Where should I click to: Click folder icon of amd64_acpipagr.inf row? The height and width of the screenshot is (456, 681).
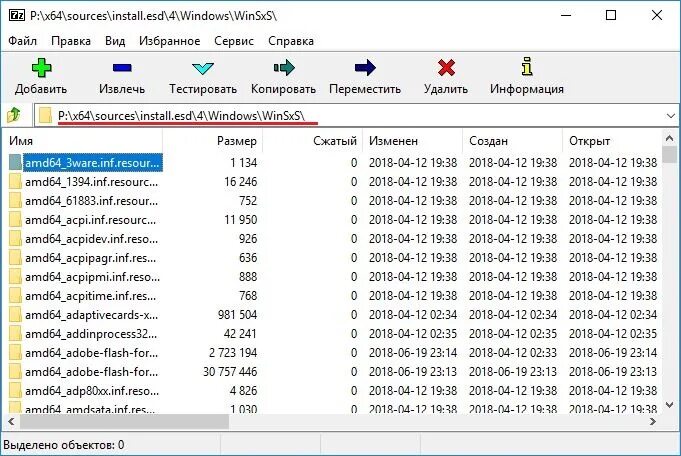pos(15,258)
